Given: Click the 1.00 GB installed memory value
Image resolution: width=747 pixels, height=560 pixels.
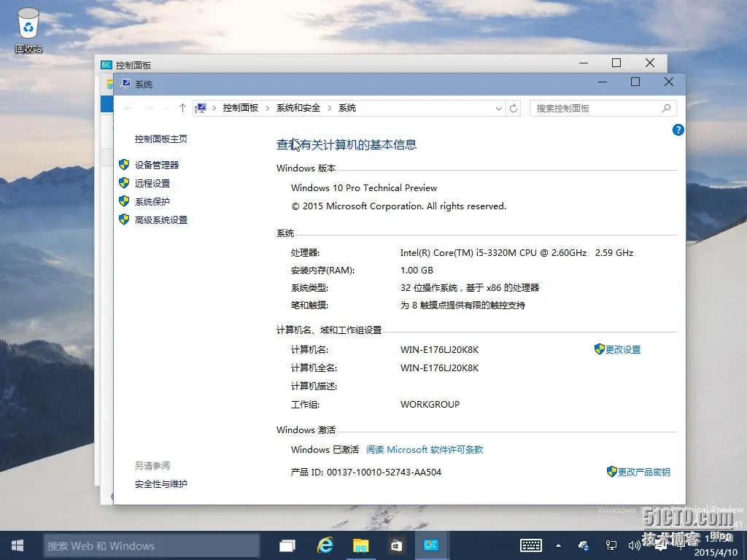Looking at the screenshot, I should click(x=417, y=271).
